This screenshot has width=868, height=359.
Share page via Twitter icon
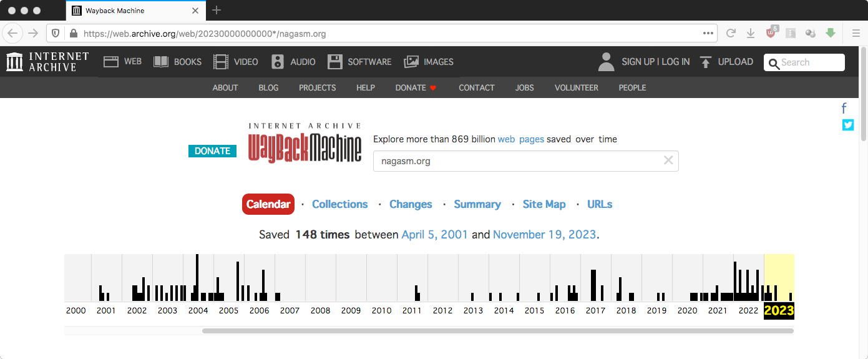848,125
